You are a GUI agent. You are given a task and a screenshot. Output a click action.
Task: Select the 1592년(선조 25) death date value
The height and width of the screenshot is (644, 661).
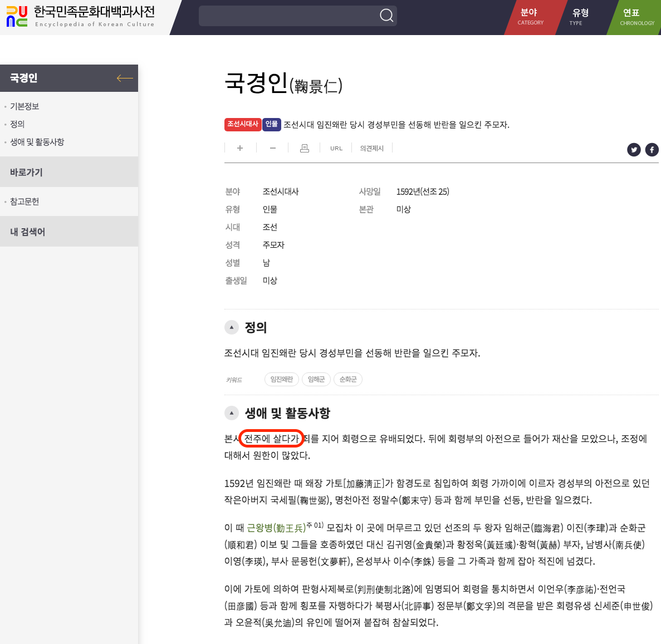pyautogui.click(x=423, y=192)
